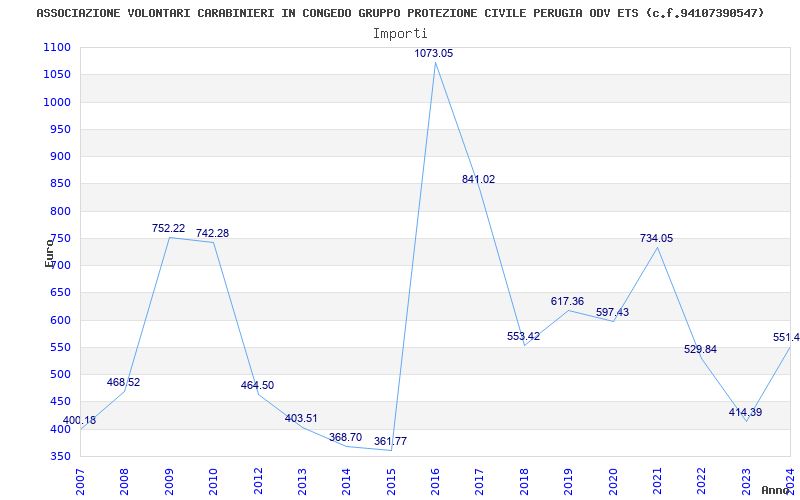The width and height of the screenshot is (800, 500).
Task: Click year 2009 on the x-axis
Action: coord(169,481)
